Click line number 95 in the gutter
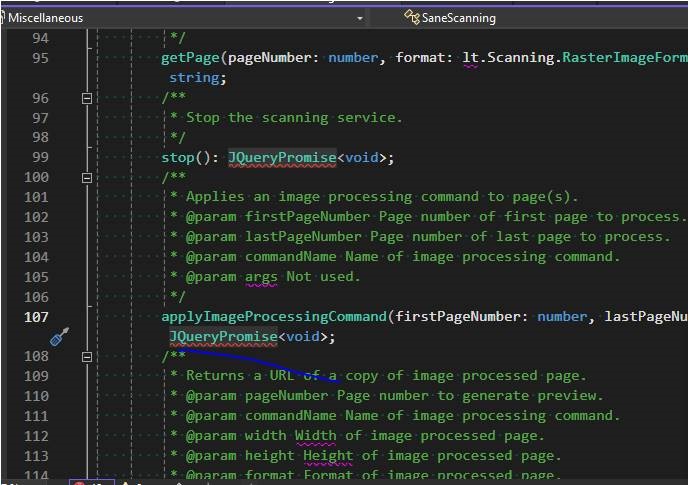Screen dimensions: 688x485 tap(40, 58)
